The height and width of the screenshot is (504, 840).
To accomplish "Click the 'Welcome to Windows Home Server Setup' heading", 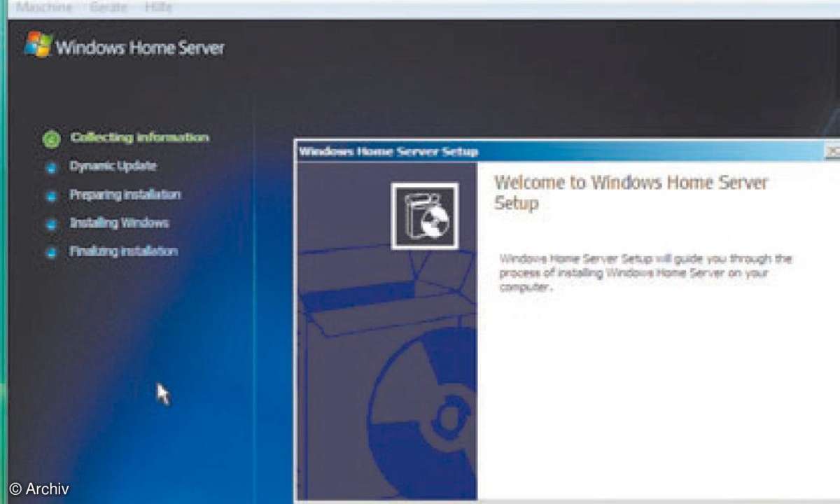I will 631,192.
